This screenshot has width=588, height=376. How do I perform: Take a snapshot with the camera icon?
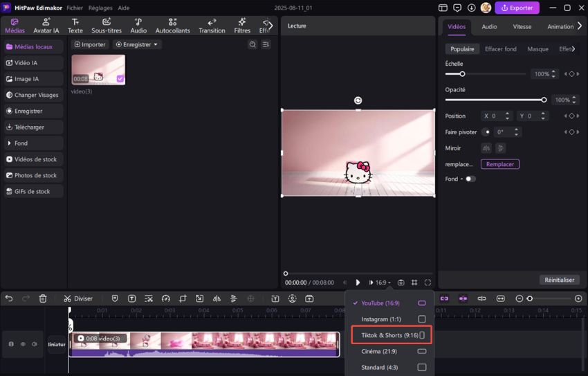click(x=401, y=283)
